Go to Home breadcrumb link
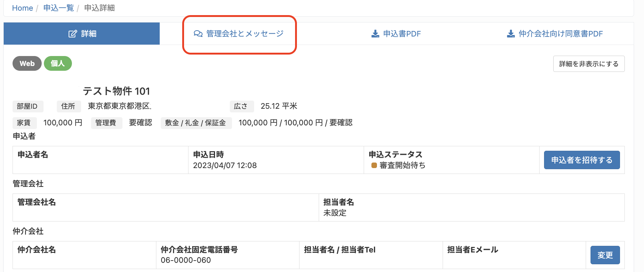The image size is (644, 272). click(22, 8)
